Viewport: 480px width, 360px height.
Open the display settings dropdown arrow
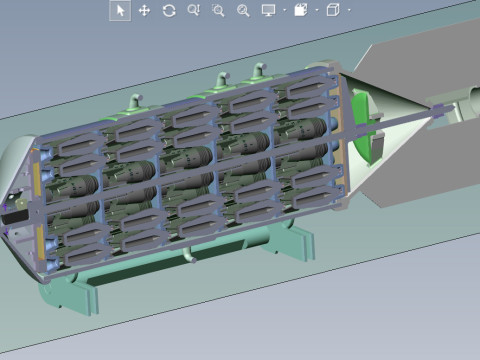[x=284, y=10]
